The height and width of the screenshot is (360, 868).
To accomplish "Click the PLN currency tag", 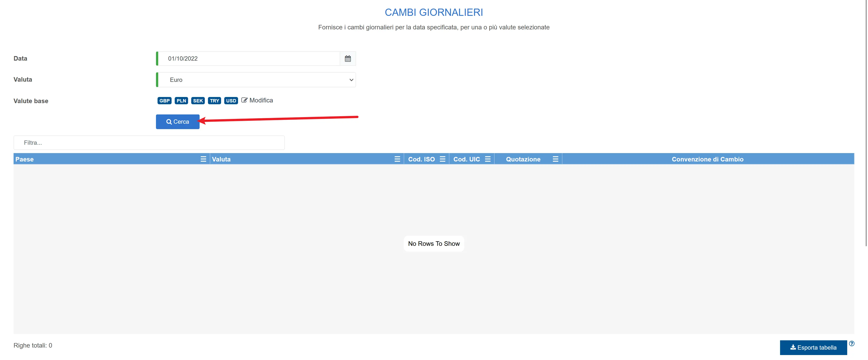I will click(181, 101).
